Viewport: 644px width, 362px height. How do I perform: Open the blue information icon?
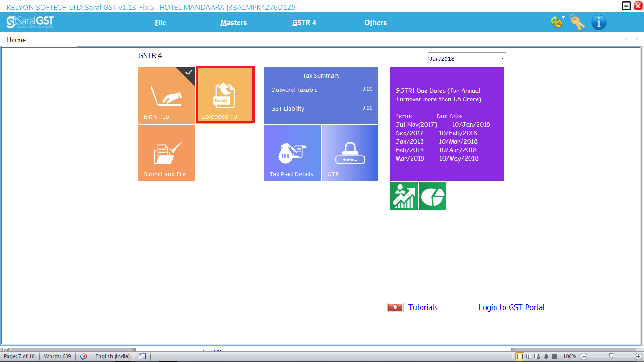599,22
